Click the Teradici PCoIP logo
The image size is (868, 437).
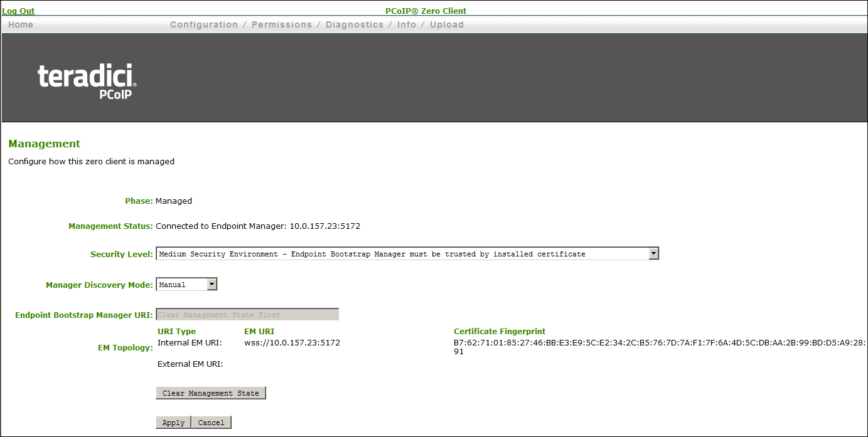(87, 81)
